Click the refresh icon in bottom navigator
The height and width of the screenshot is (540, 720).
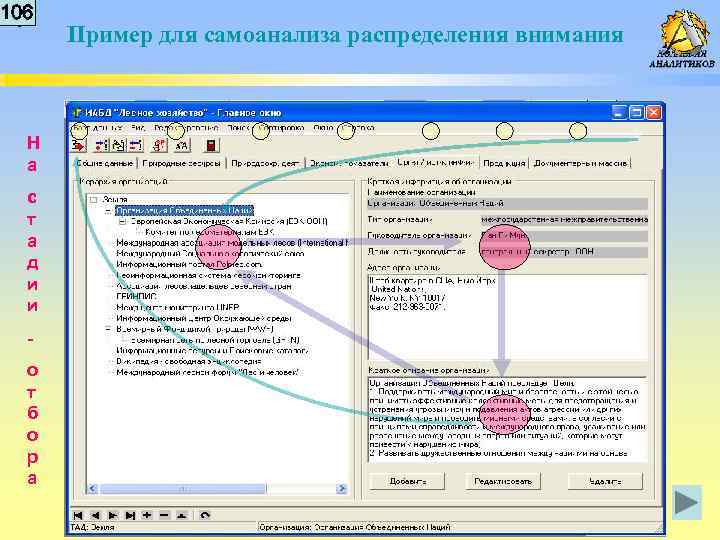click(205, 515)
